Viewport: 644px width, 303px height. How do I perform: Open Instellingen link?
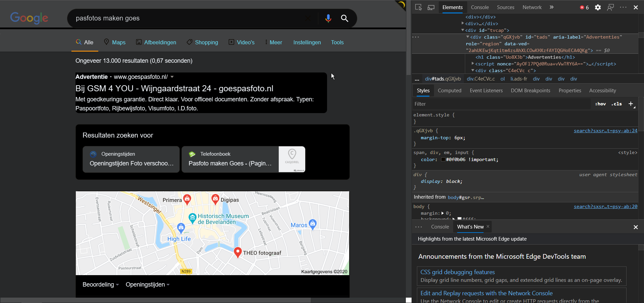307,42
